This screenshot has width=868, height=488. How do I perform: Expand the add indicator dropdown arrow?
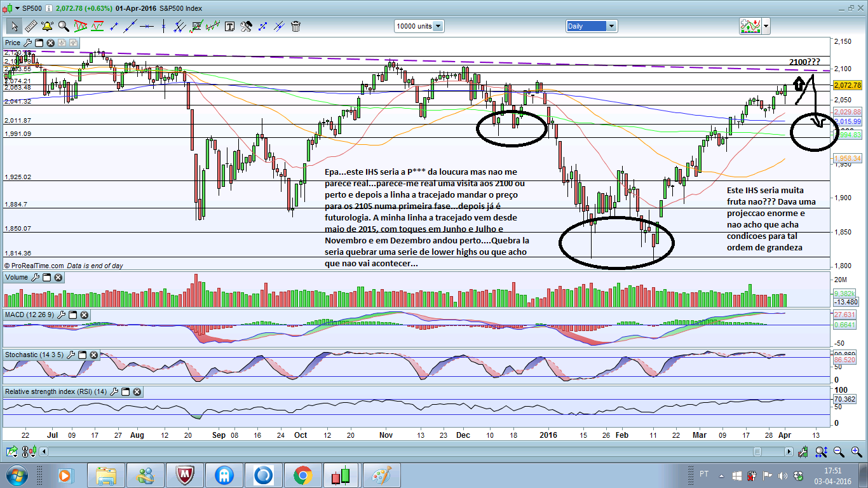point(766,26)
